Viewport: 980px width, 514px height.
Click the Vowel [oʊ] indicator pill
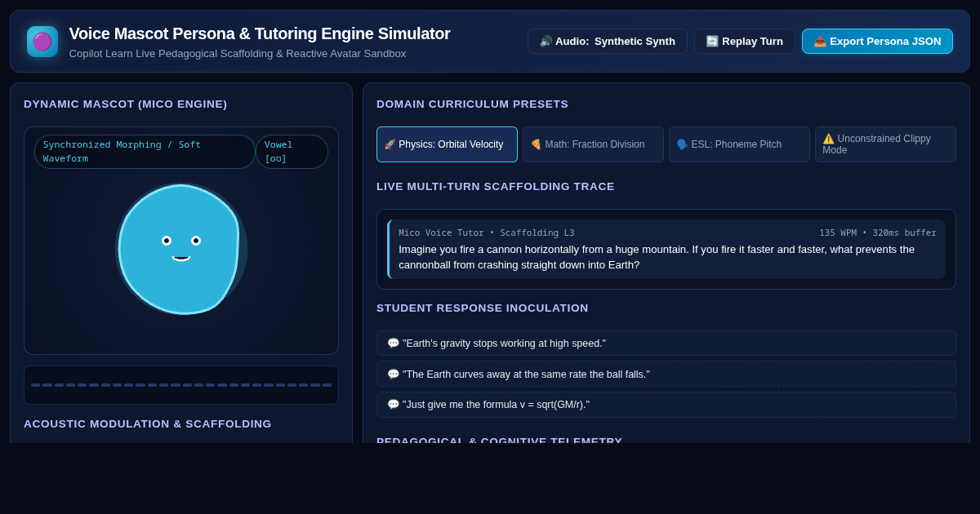coord(292,152)
